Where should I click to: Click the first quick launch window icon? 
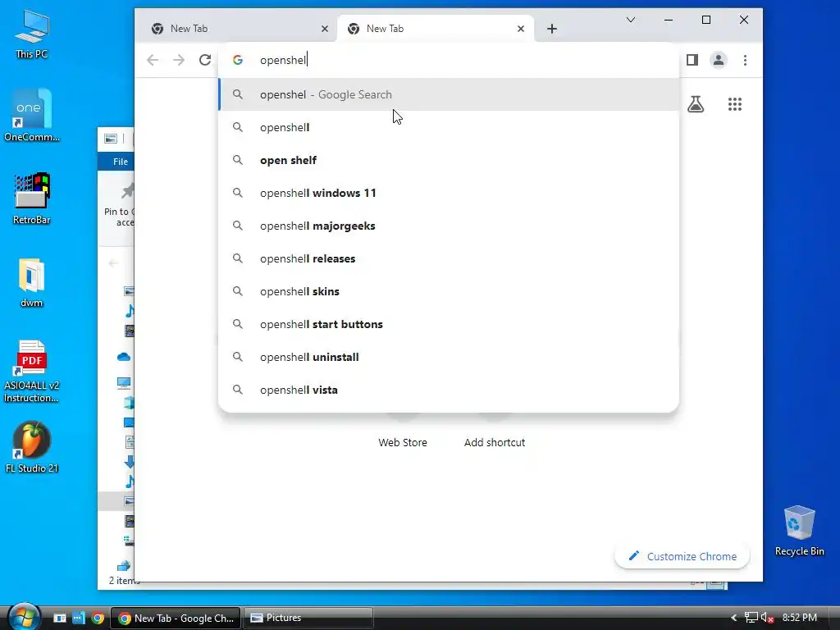click(59, 619)
